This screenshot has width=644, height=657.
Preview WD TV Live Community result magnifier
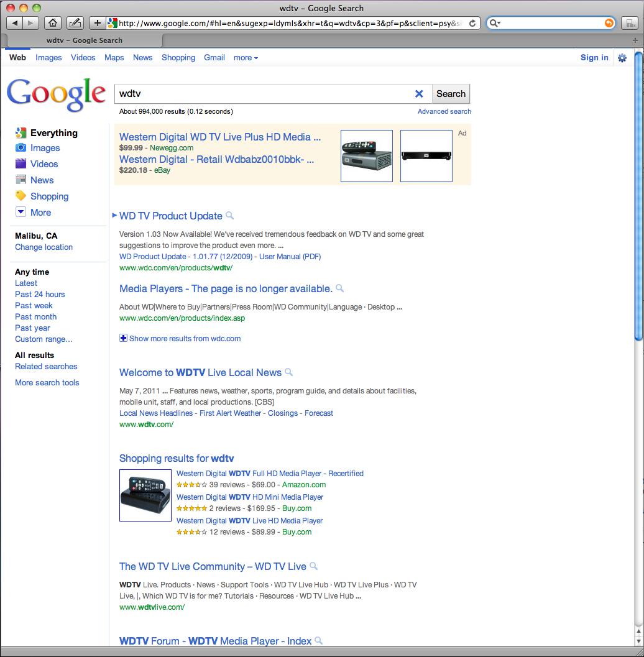[313, 566]
